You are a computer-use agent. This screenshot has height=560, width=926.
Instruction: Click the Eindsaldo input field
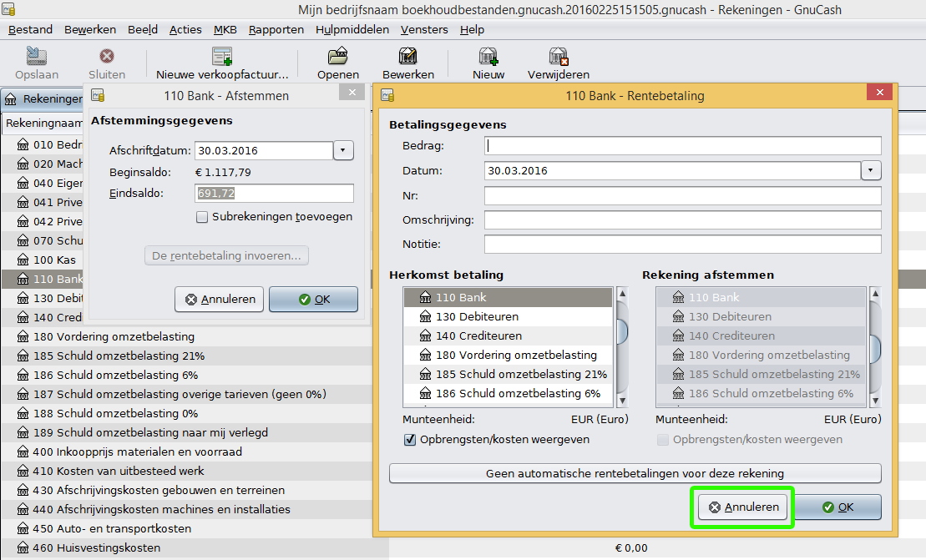274,193
